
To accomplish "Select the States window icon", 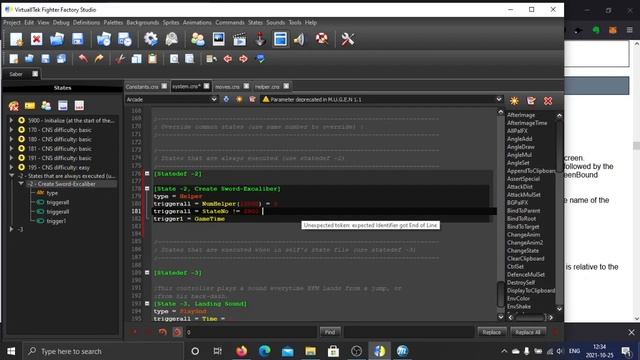I will pos(280,39).
